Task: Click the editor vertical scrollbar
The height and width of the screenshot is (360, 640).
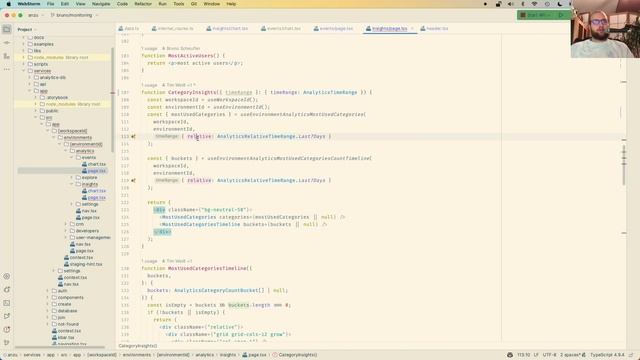Action: click(624, 165)
